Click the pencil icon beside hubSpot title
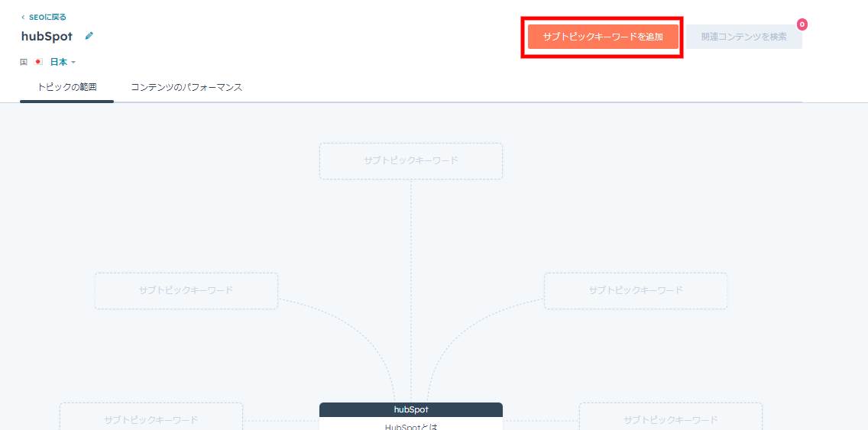This screenshot has height=430, width=868. coord(89,36)
